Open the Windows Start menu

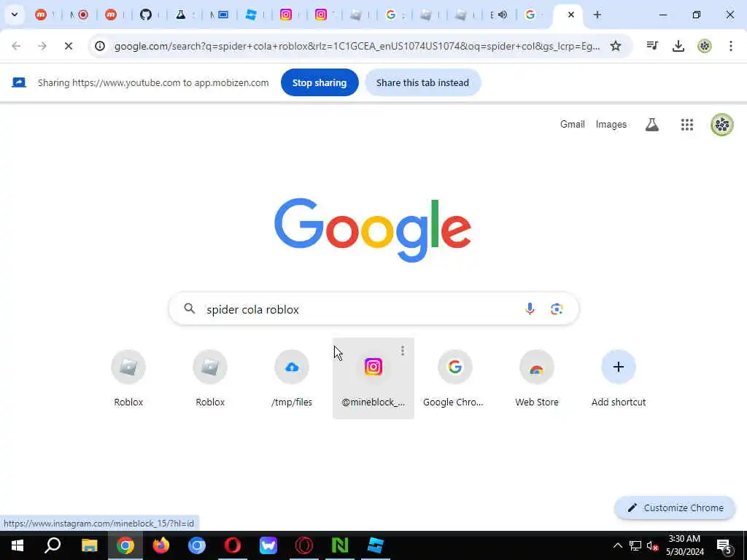(18, 545)
